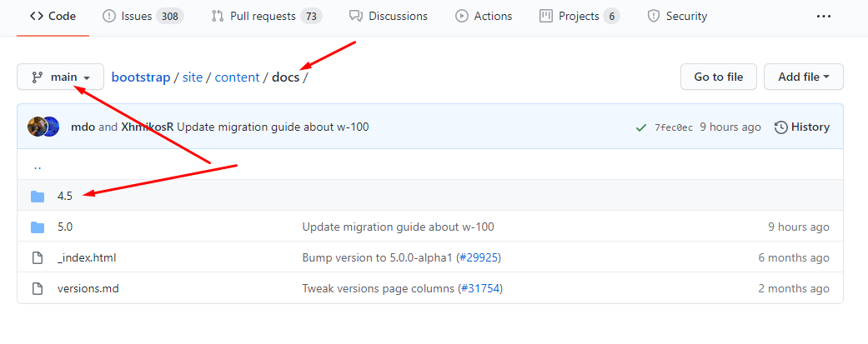Click the 4.5 folder icon
This screenshot has height=344, width=868.
click(38, 196)
